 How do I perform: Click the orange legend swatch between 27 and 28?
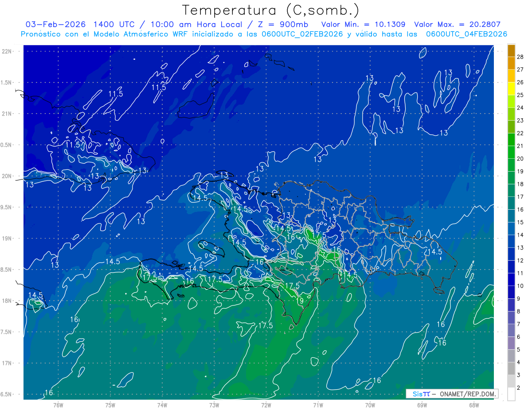[511, 63]
